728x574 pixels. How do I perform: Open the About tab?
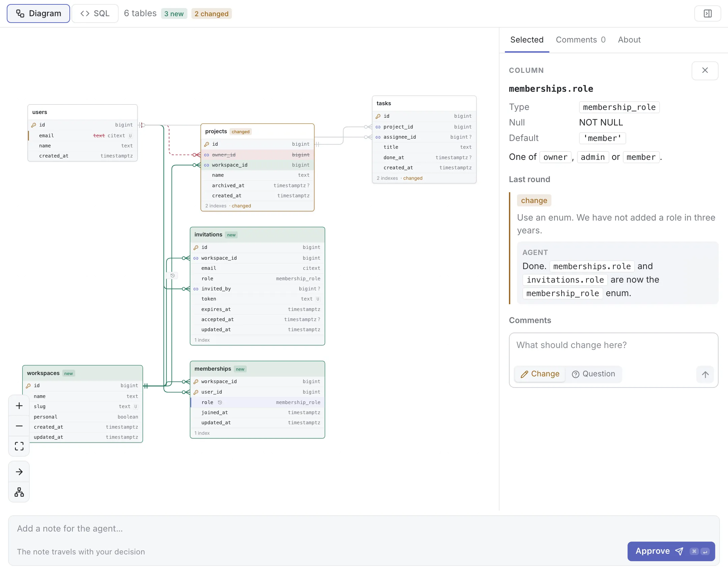(629, 40)
